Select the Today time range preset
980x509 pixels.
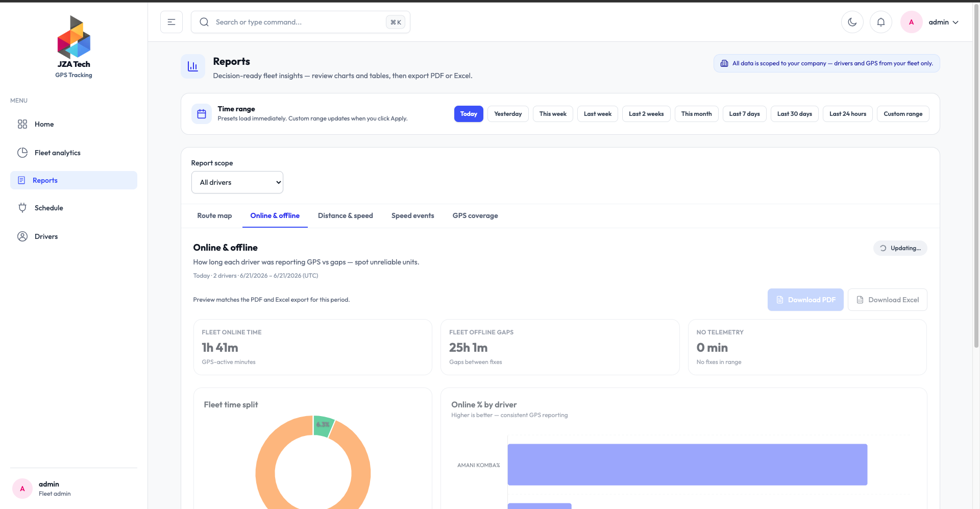pos(469,114)
